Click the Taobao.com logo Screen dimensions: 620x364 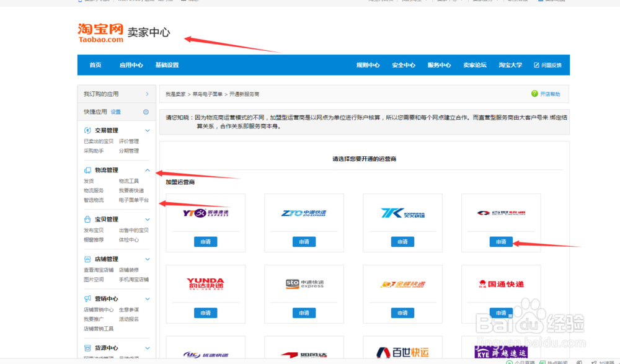pos(100,33)
